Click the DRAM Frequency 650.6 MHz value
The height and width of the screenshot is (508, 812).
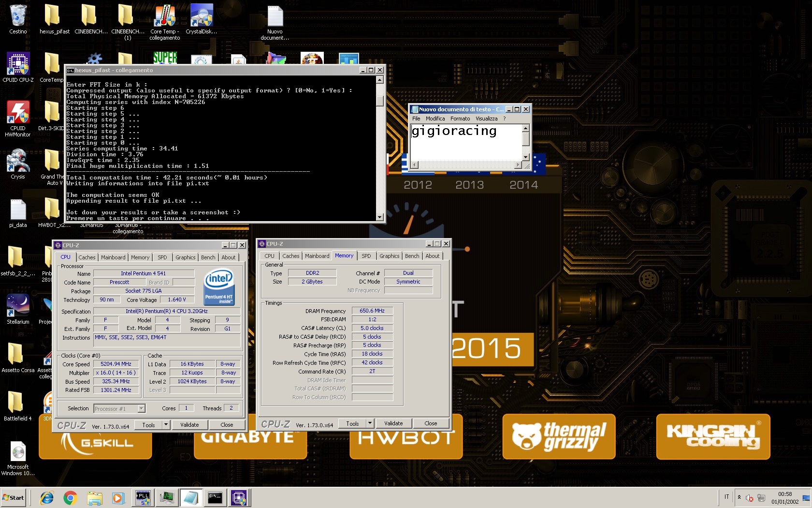click(x=372, y=311)
